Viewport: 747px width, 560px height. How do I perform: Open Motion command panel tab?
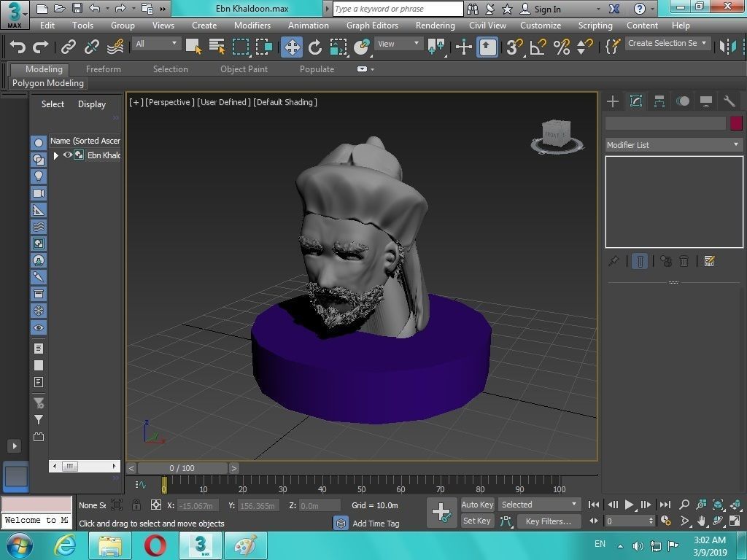683,101
